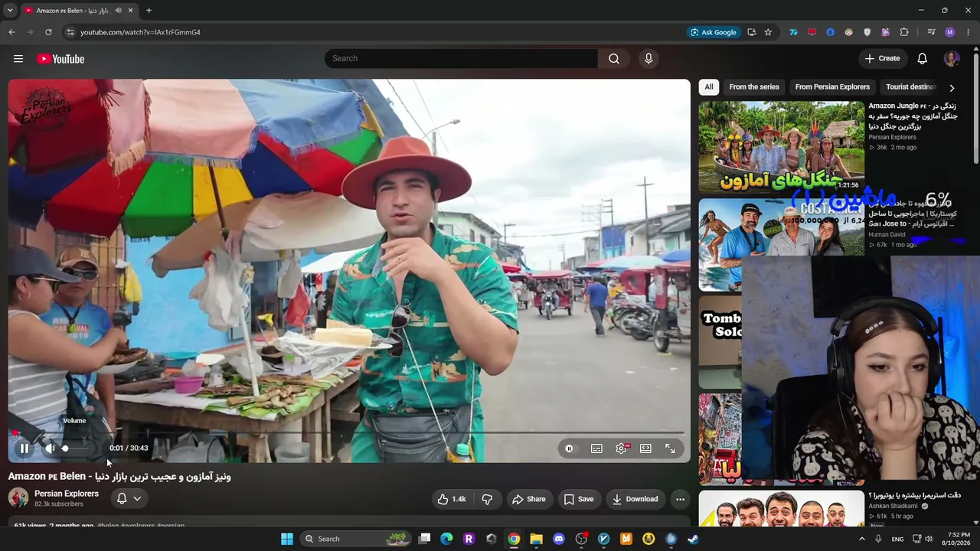Viewport: 980px width, 551px height.
Task: Open the video title text
Action: pos(119,477)
